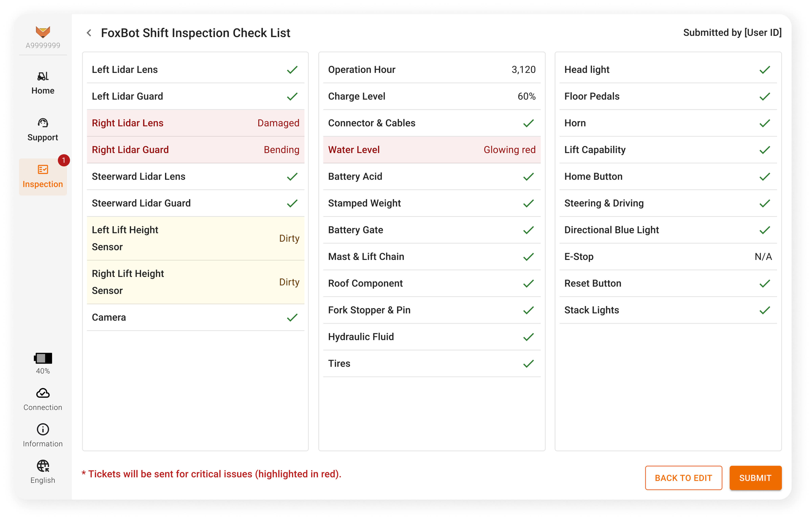Click the E-Stop N/A value
Screen dimensions: 812x520
click(763, 257)
